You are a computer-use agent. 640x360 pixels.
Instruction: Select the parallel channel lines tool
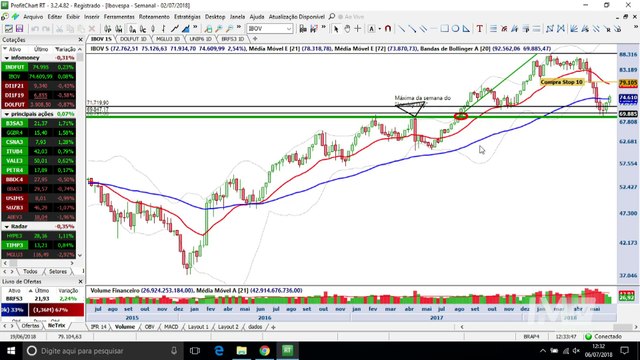(x=423, y=29)
